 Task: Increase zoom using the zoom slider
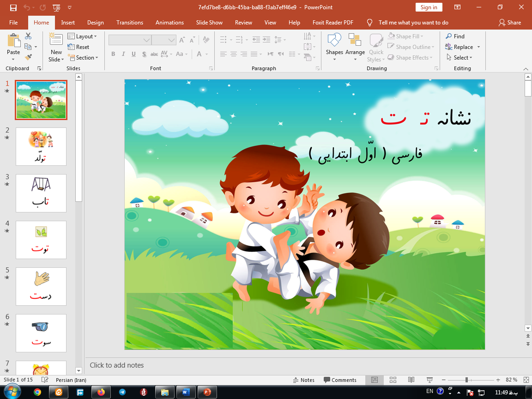498,380
